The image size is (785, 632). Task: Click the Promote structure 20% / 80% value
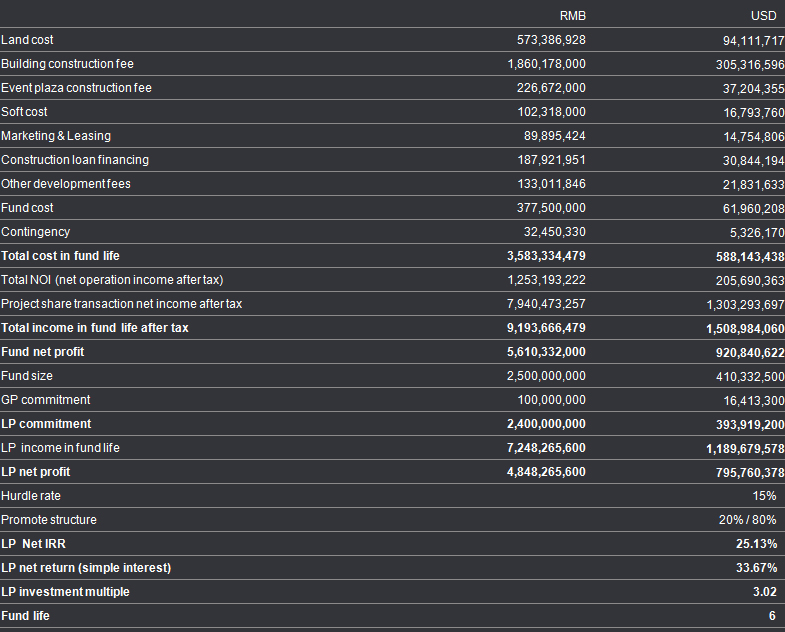748,520
